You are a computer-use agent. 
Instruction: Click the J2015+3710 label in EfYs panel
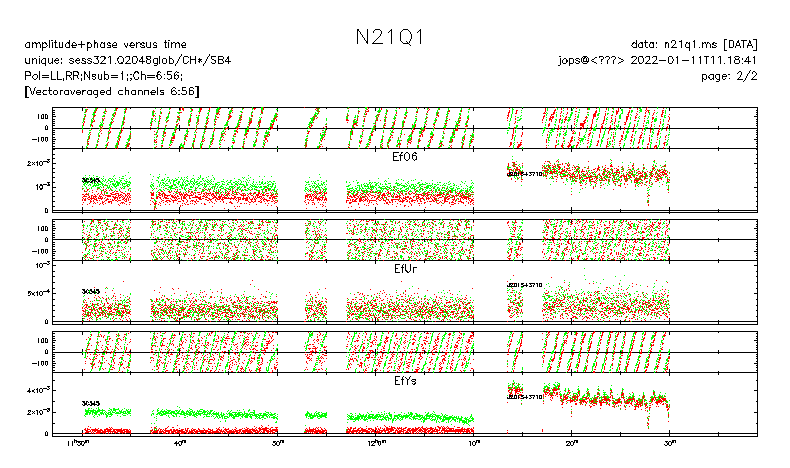(526, 397)
